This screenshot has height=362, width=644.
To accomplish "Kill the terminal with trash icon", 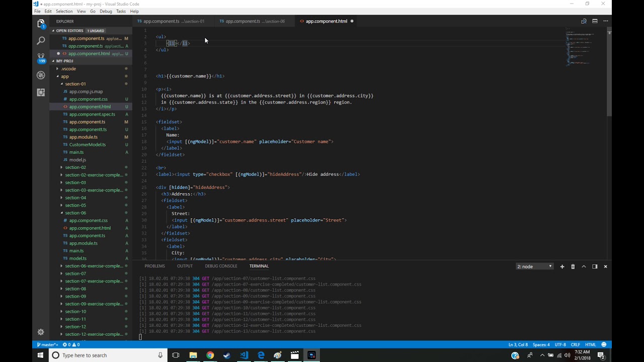I will tap(573, 266).
